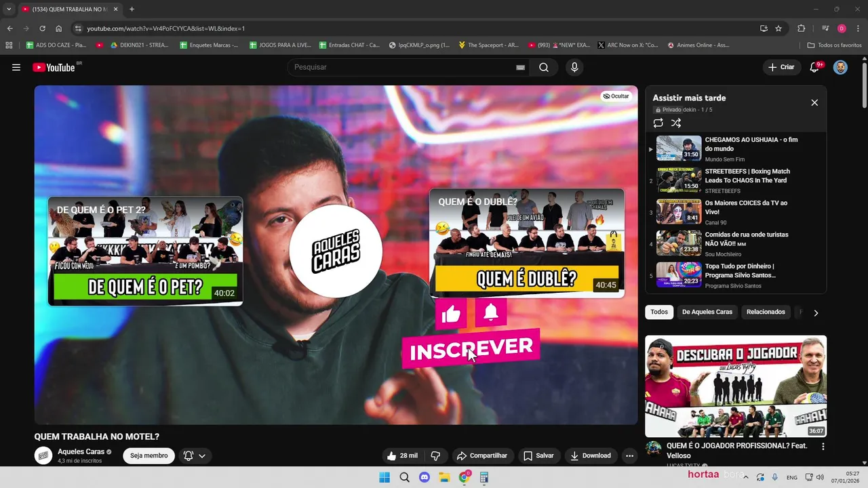The image size is (868, 488).
Task: Open the subscription notification bell dropdown
Action: [x=194, y=455]
